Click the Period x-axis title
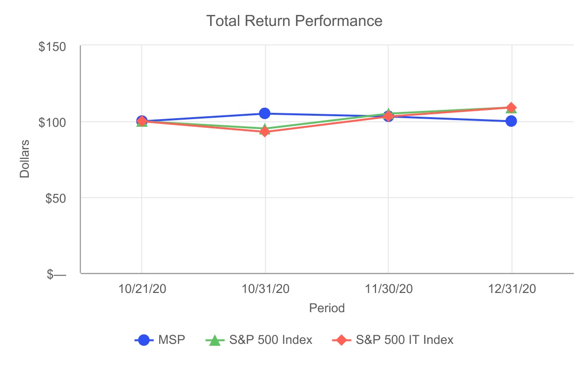This screenshot has width=588, height=365. click(327, 308)
